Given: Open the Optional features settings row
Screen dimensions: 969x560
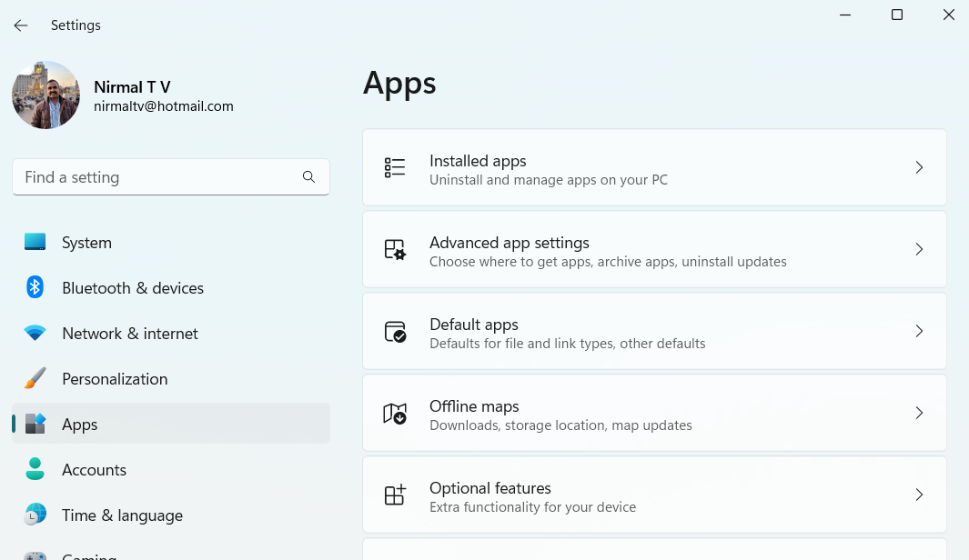Looking at the screenshot, I should point(654,495).
